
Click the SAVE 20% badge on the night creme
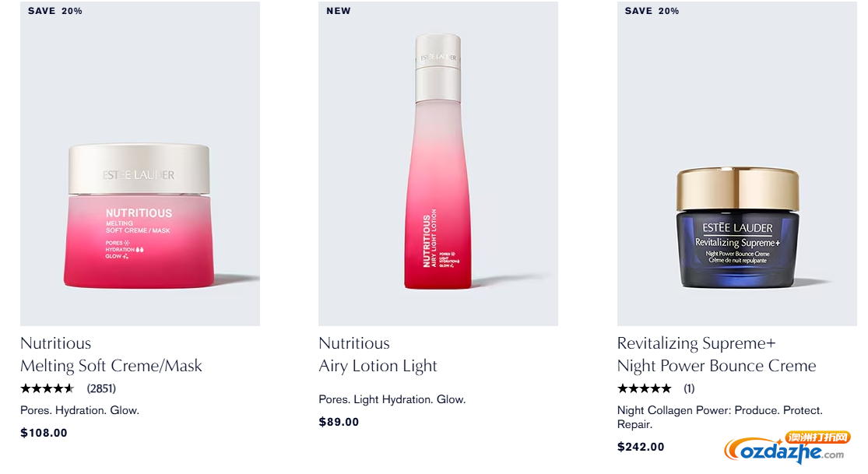652,11
